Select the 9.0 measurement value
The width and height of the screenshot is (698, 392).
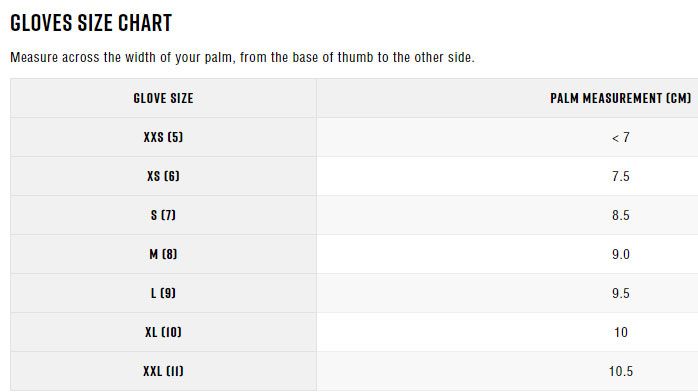click(x=621, y=255)
